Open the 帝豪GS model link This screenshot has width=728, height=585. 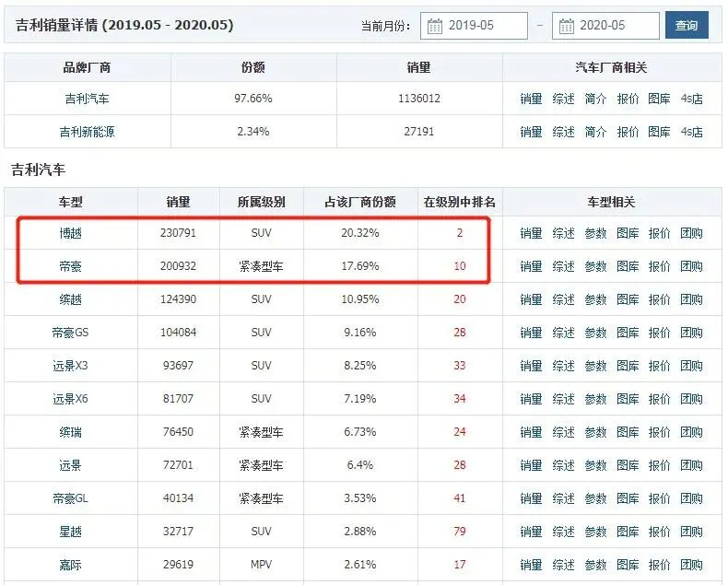point(70,333)
